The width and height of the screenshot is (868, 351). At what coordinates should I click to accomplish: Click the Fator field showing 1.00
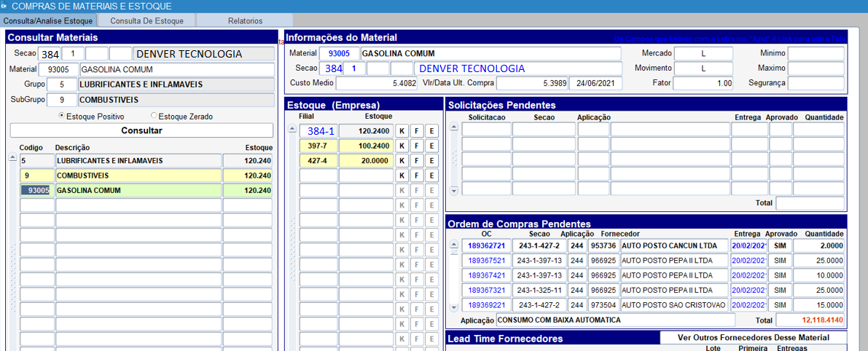[703, 84]
